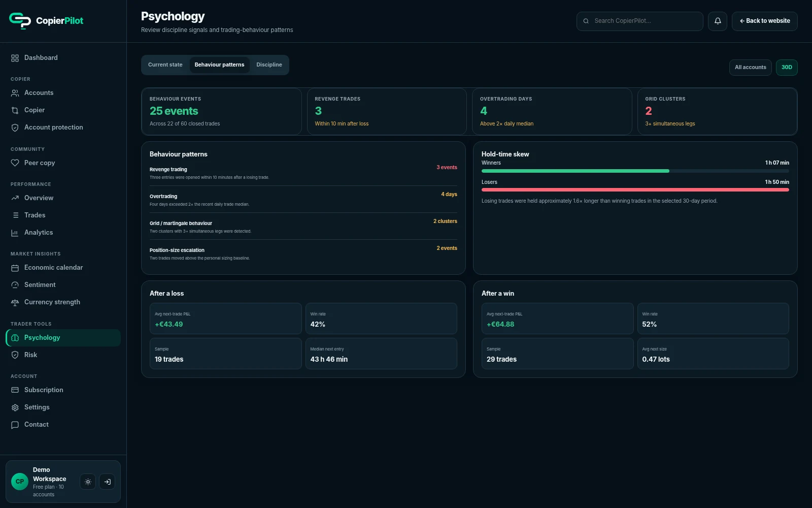Click the Sentiment gauge icon

(x=15, y=285)
